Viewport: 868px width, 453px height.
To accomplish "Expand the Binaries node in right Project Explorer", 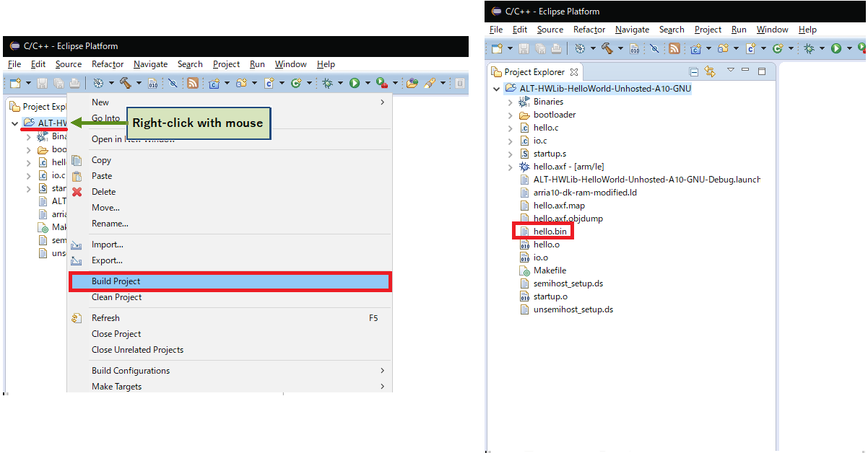I will point(511,102).
